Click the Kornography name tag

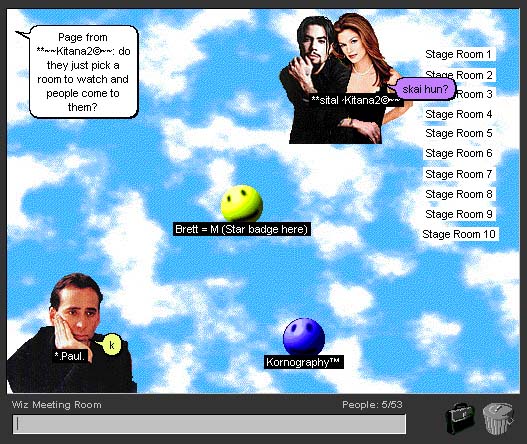click(x=303, y=362)
